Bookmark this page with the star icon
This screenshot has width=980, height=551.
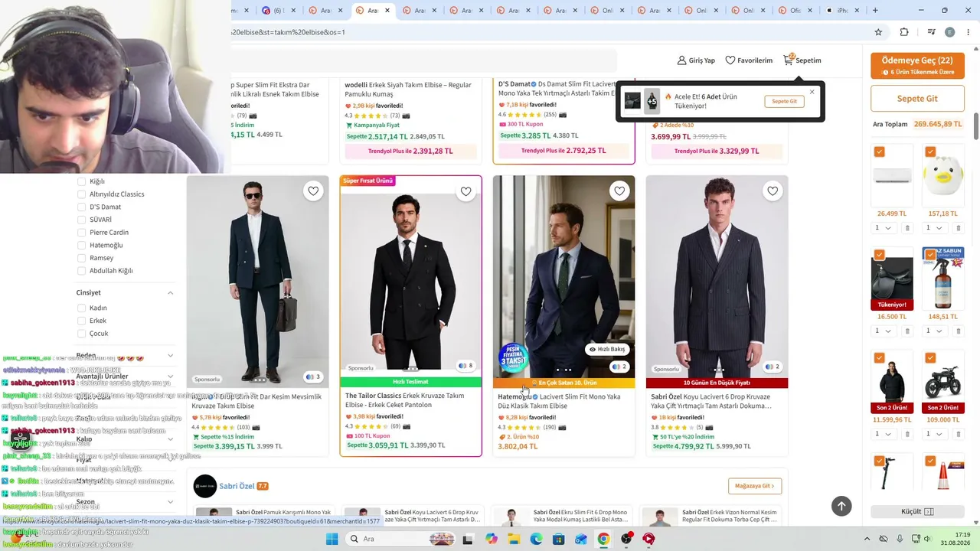tap(878, 32)
